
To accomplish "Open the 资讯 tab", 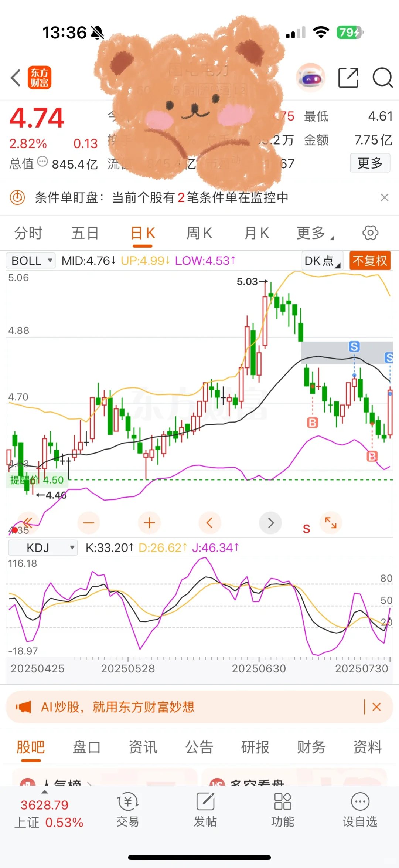I will pos(143,747).
